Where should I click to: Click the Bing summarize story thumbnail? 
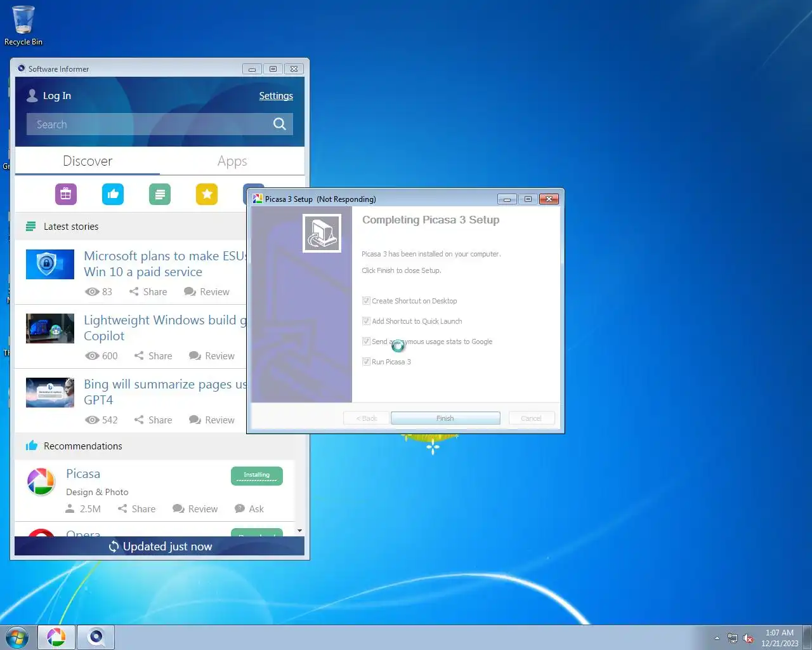[x=50, y=392]
